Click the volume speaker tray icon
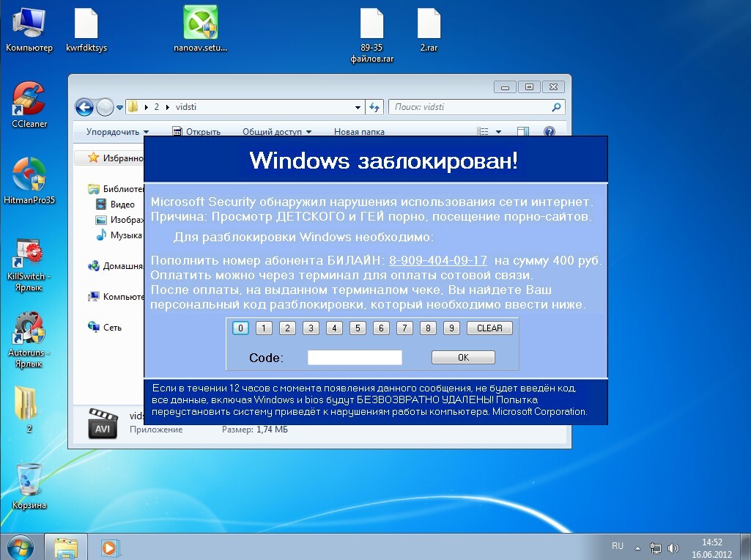 [x=673, y=548]
